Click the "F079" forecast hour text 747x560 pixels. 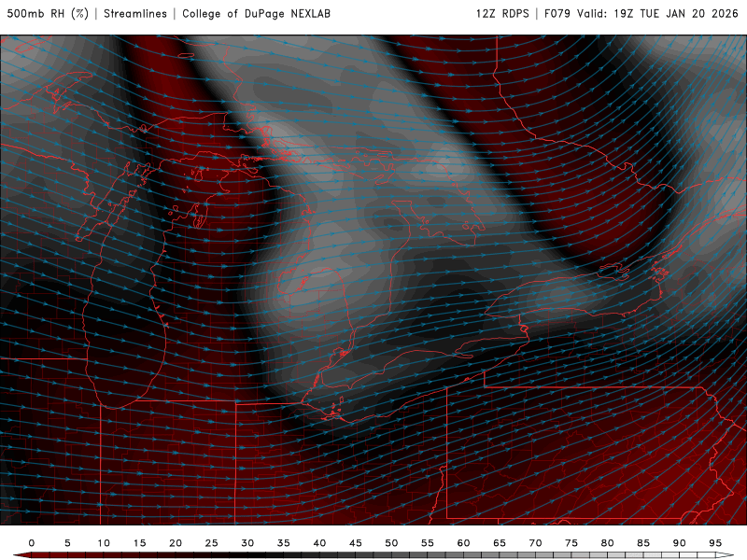[x=557, y=13]
